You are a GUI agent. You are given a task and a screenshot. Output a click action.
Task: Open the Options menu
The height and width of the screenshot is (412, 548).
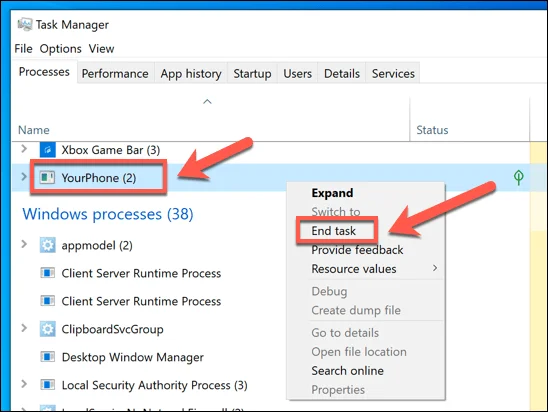[x=60, y=49]
